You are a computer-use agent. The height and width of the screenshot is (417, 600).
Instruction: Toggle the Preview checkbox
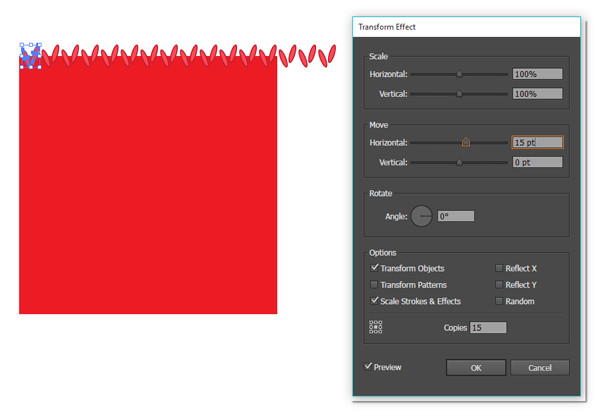(x=368, y=367)
